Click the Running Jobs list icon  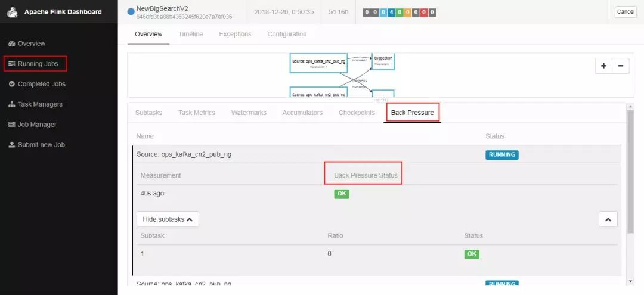tap(11, 64)
